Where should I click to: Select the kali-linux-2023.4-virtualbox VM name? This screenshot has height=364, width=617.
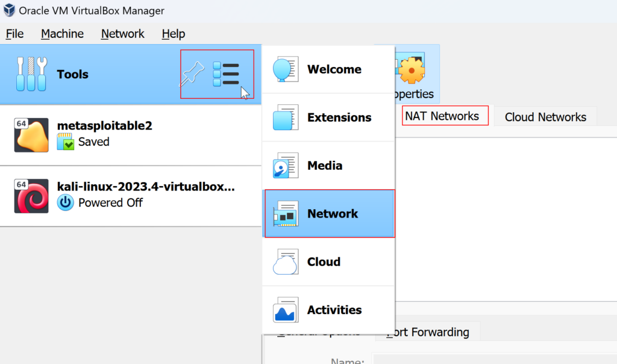pos(146,187)
